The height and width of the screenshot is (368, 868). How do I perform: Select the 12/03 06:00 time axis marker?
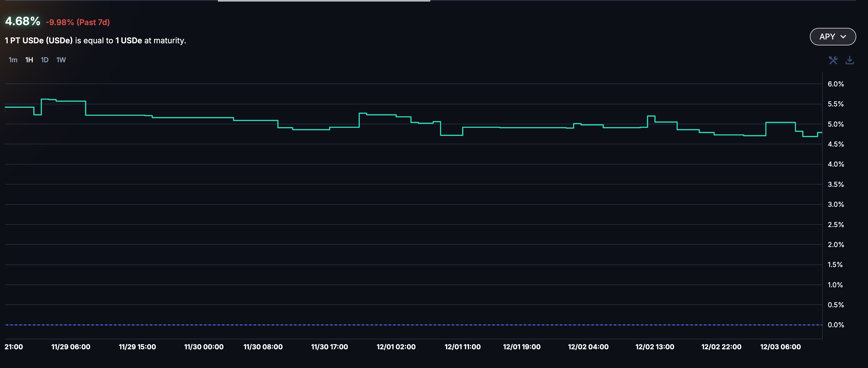click(x=780, y=347)
